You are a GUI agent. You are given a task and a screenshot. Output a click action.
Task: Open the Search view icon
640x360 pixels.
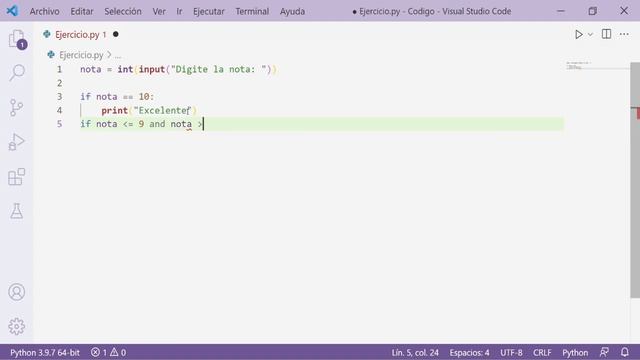pyautogui.click(x=17, y=73)
